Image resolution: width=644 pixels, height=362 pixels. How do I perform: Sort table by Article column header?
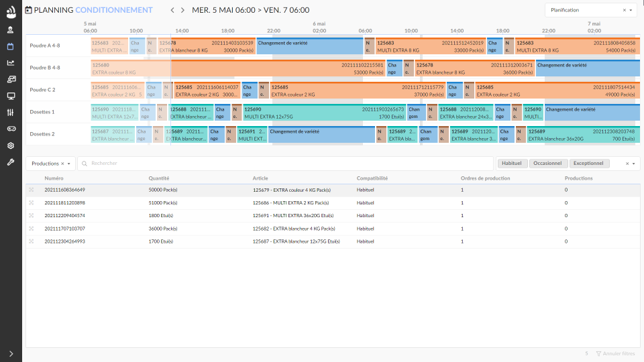pos(260,178)
